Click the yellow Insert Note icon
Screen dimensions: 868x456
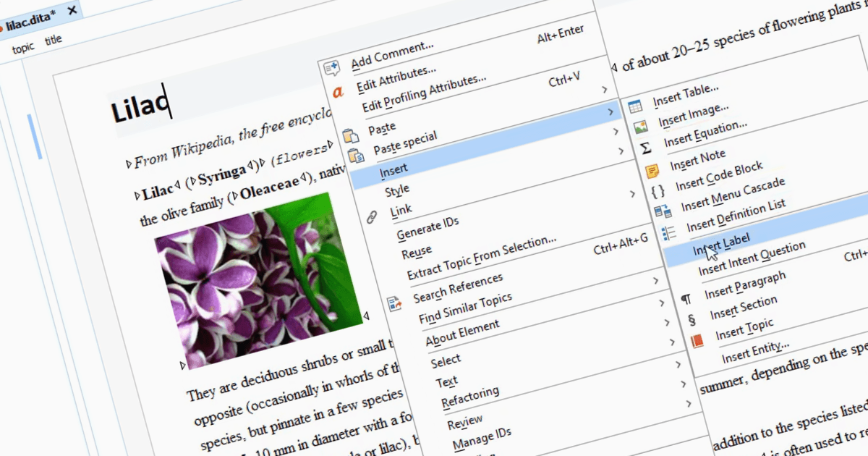coord(652,171)
